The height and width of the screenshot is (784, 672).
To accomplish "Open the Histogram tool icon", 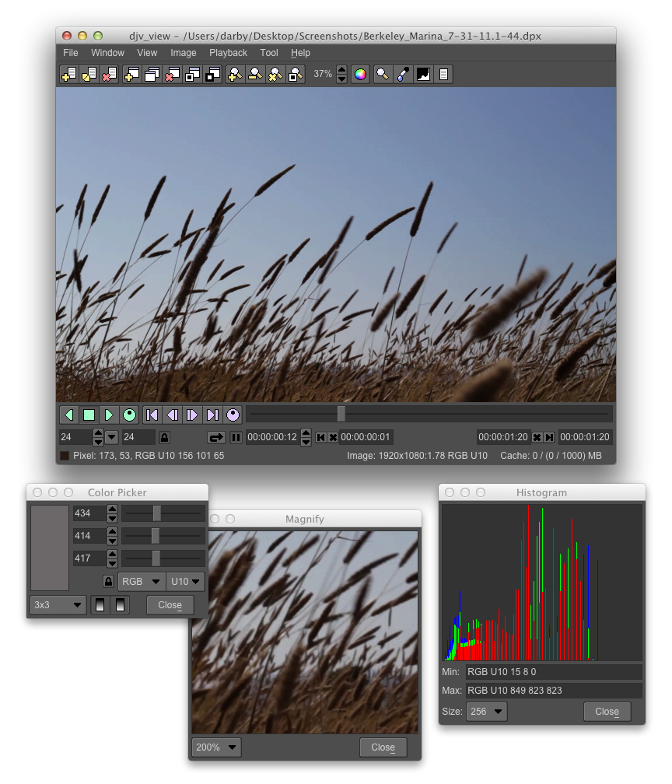I will [x=423, y=75].
